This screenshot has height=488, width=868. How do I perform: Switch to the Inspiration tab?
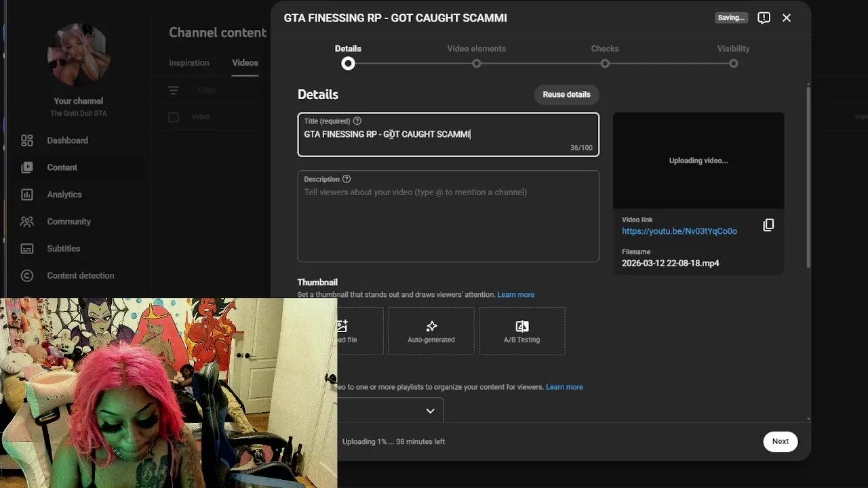point(189,63)
